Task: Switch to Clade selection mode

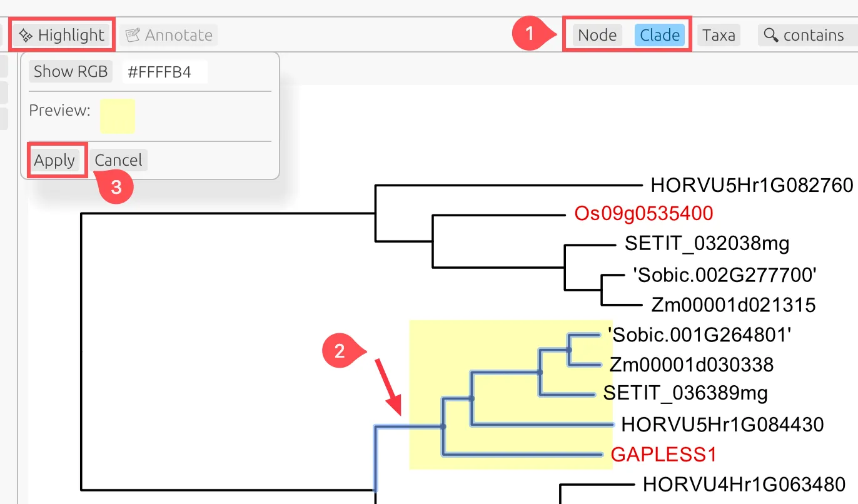Action: point(660,35)
